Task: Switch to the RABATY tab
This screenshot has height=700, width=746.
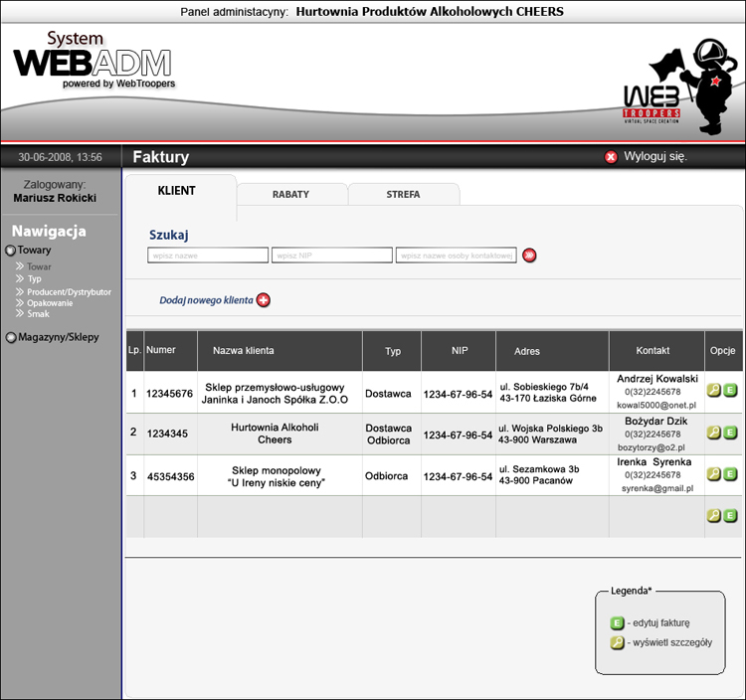Action: pyautogui.click(x=290, y=195)
